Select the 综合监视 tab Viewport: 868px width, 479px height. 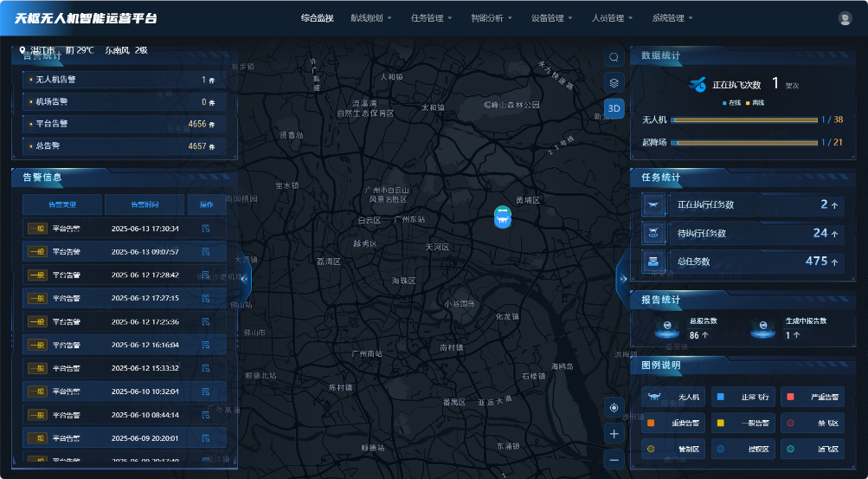[317, 18]
